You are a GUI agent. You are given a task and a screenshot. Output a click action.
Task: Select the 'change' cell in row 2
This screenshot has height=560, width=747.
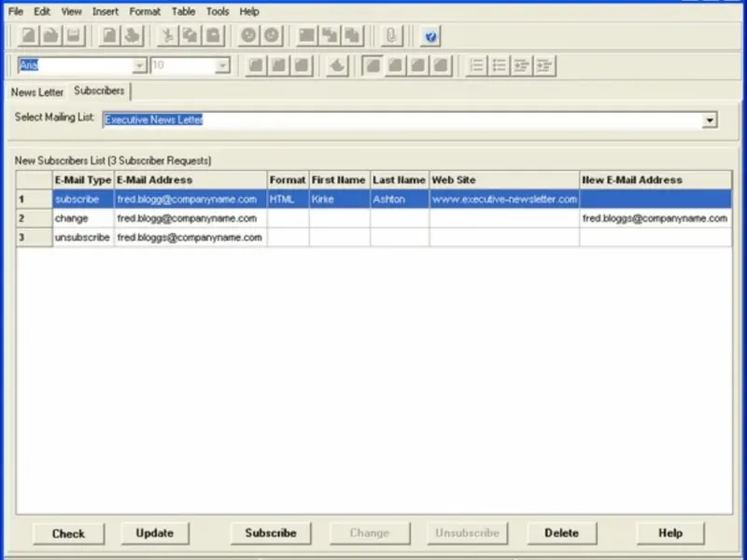tap(83, 218)
